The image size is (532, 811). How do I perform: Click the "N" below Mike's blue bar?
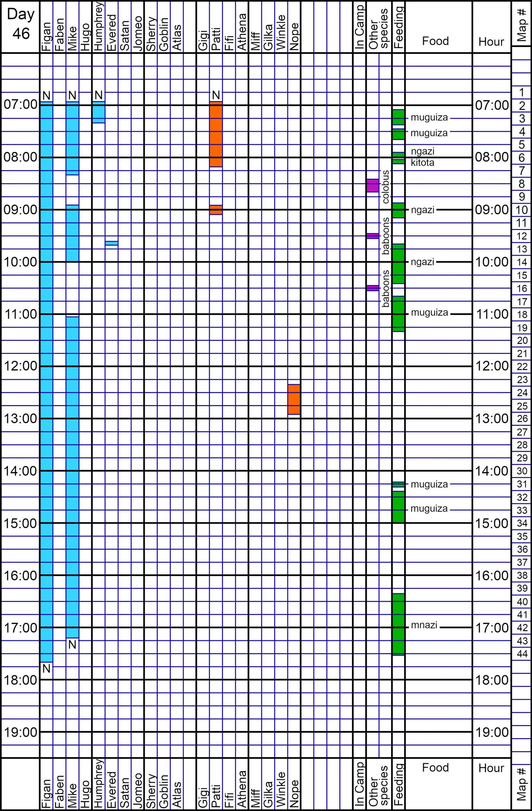click(x=72, y=644)
